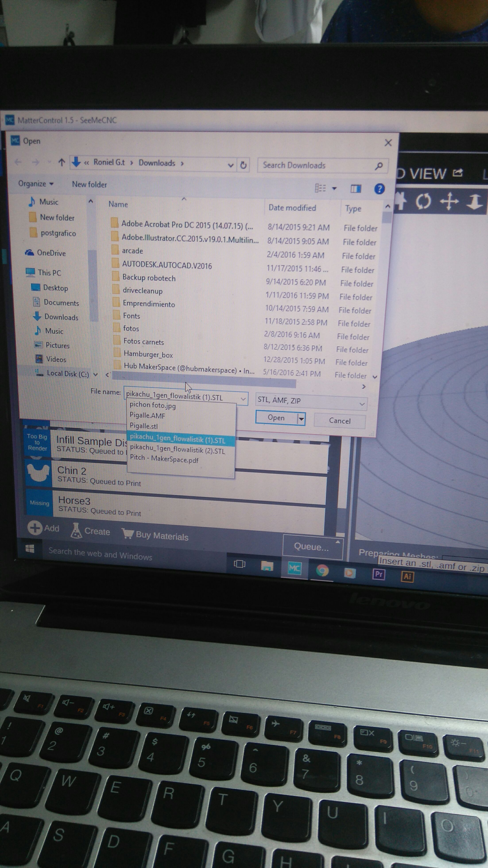Open Chrome from the taskbar
Screen dimensions: 488x868
pos(322,570)
